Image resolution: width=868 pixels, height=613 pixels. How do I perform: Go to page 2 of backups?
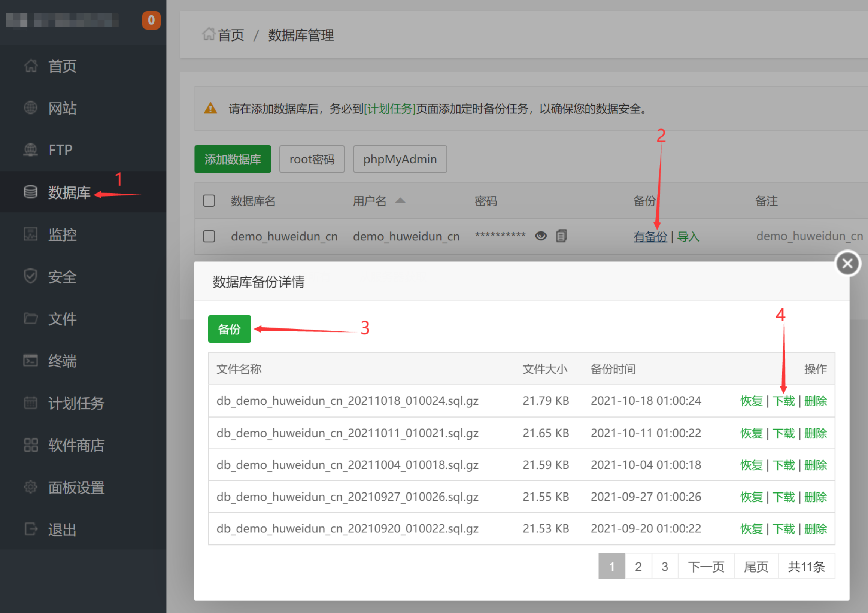(638, 566)
